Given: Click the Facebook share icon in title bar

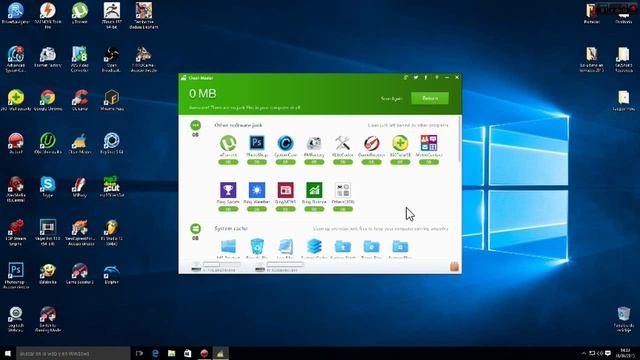Looking at the screenshot, I should click(426, 78).
